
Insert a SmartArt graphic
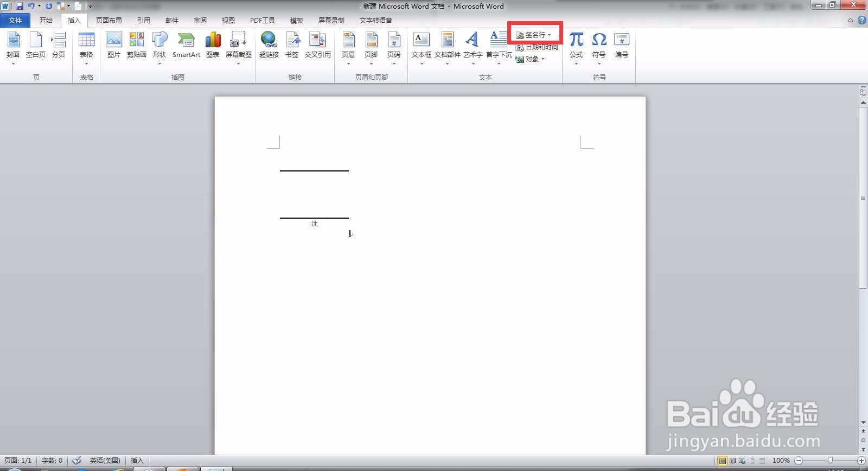click(x=186, y=46)
